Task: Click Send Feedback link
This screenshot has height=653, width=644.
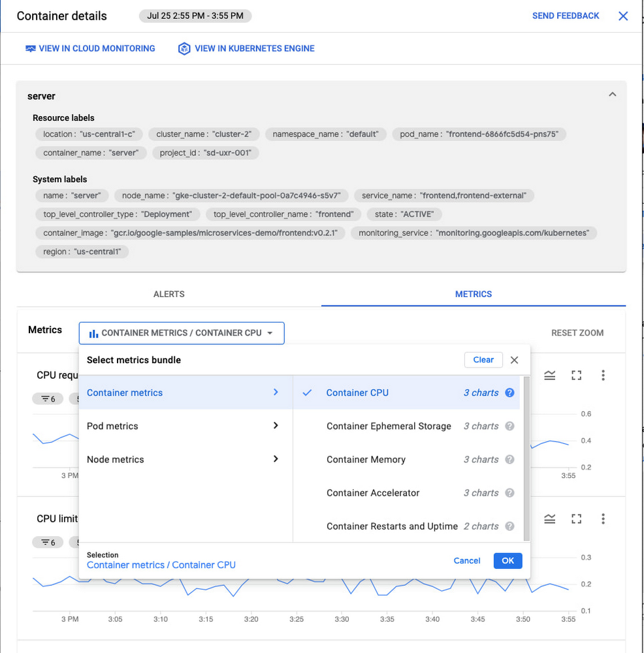Action: coord(565,16)
